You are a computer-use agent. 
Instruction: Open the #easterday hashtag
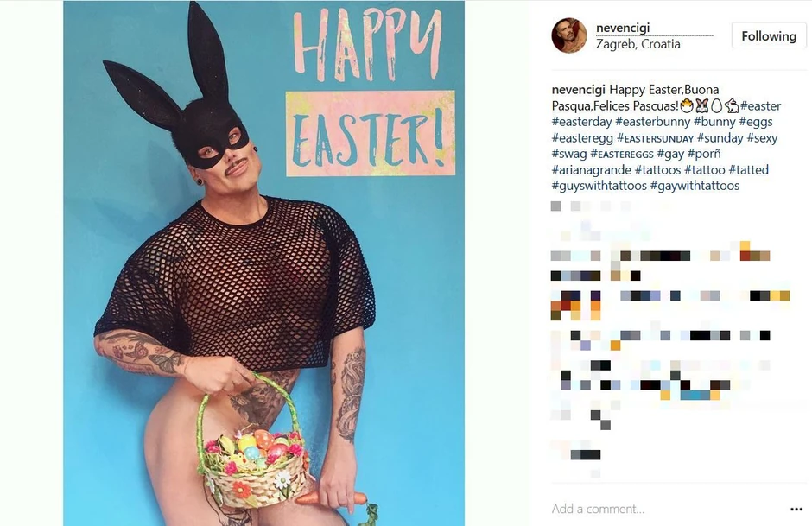581,122
